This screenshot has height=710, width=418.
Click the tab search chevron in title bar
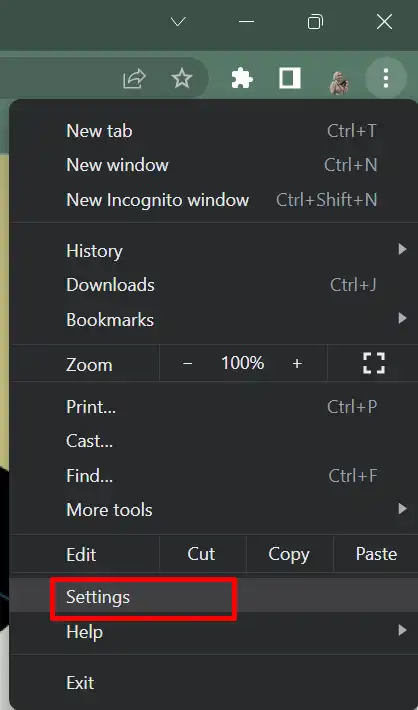point(178,21)
